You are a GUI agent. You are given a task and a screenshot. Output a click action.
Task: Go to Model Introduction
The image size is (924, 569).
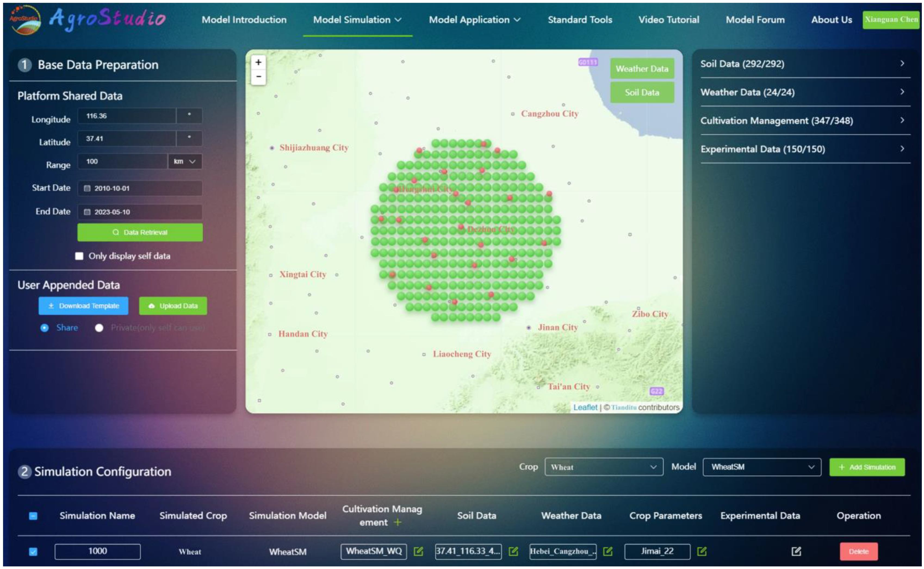click(244, 20)
